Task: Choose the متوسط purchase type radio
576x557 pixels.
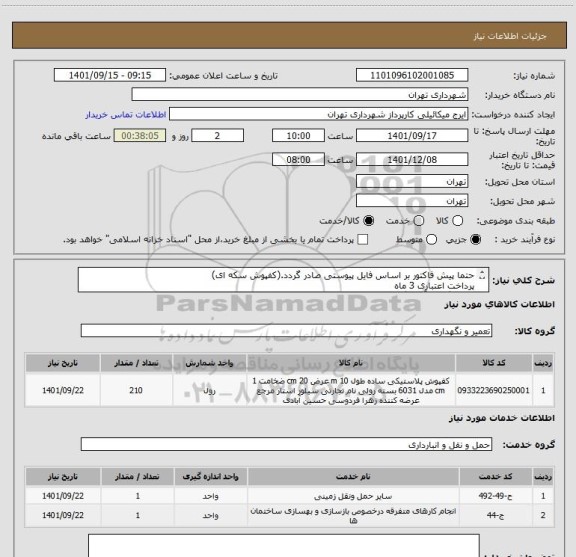Action: [x=432, y=240]
